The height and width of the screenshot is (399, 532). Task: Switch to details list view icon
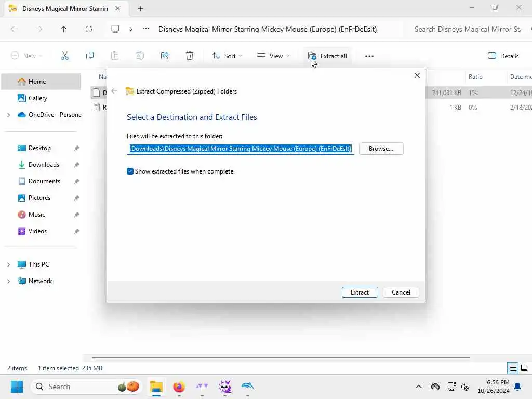coord(513,368)
